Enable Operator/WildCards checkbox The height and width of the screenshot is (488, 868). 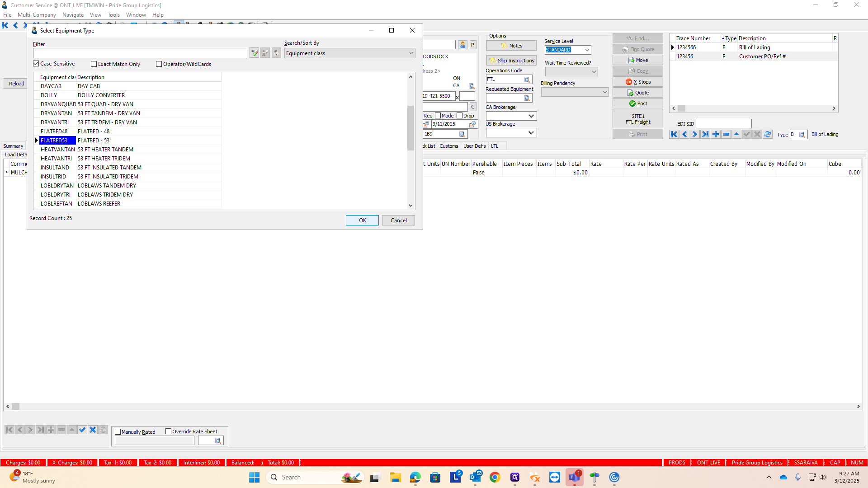(x=159, y=64)
